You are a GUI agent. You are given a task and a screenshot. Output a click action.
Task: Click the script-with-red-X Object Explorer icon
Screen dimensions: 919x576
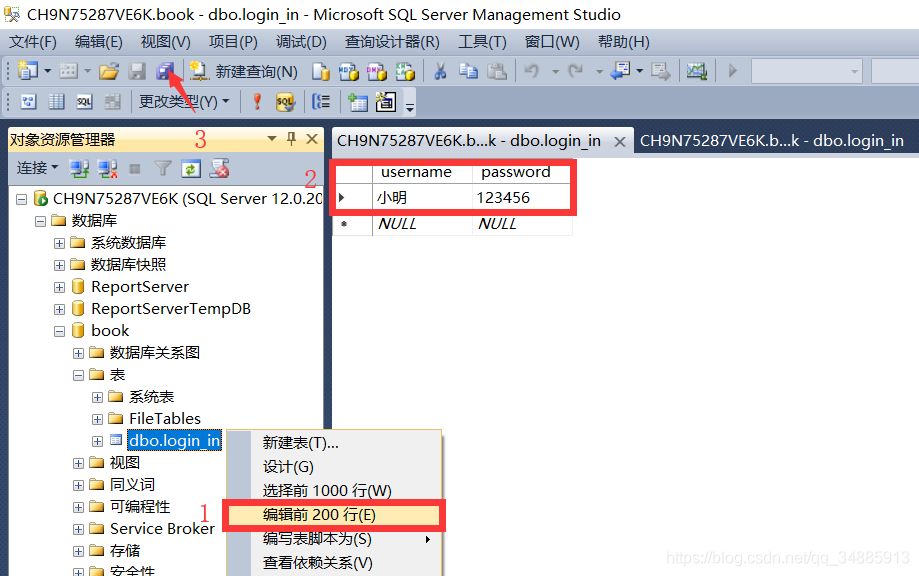coord(220,169)
